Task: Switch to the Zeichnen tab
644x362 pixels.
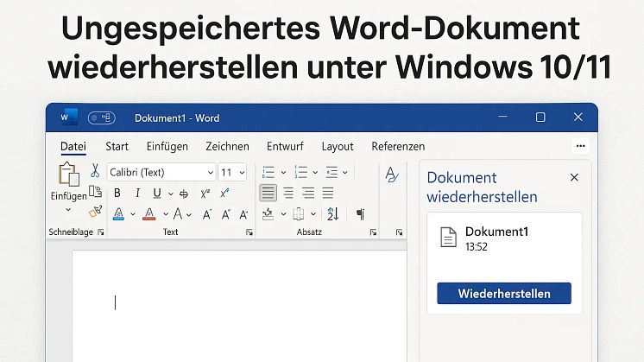Action: [228, 146]
